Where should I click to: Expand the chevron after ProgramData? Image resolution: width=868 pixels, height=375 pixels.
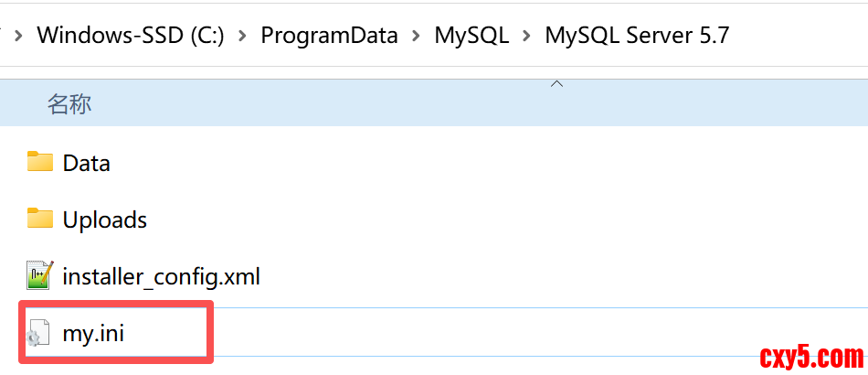[417, 36]
